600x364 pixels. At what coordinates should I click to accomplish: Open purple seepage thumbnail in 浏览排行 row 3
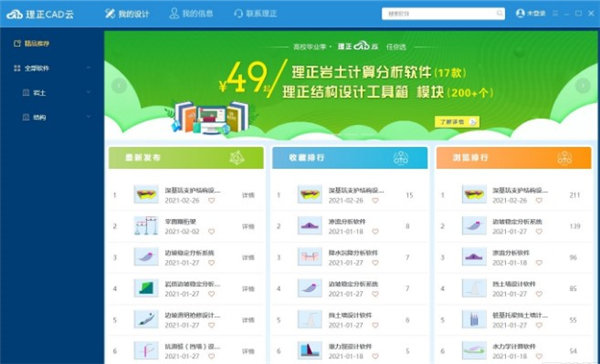click(x=474, y=257)
